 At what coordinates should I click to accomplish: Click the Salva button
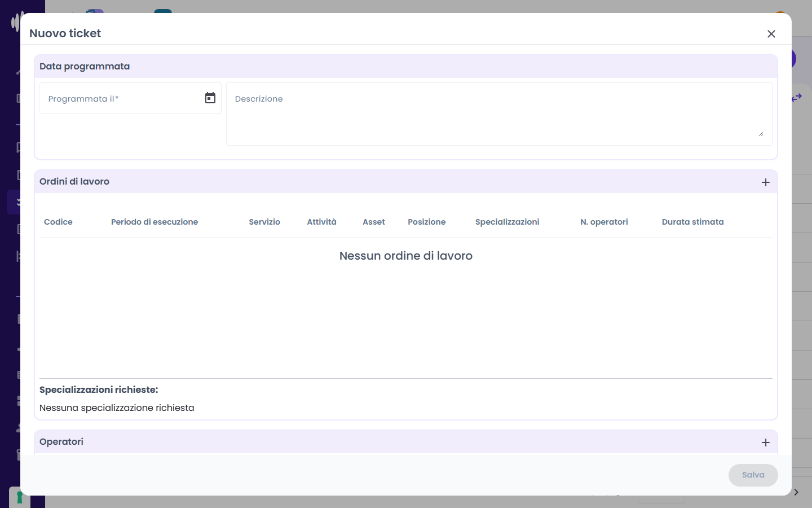[x=753, y=475]
